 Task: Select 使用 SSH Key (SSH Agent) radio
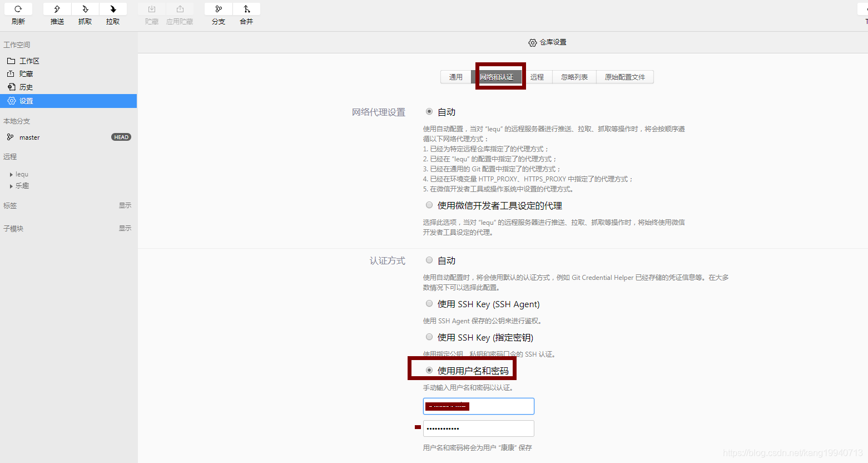(x=429, y=303)
